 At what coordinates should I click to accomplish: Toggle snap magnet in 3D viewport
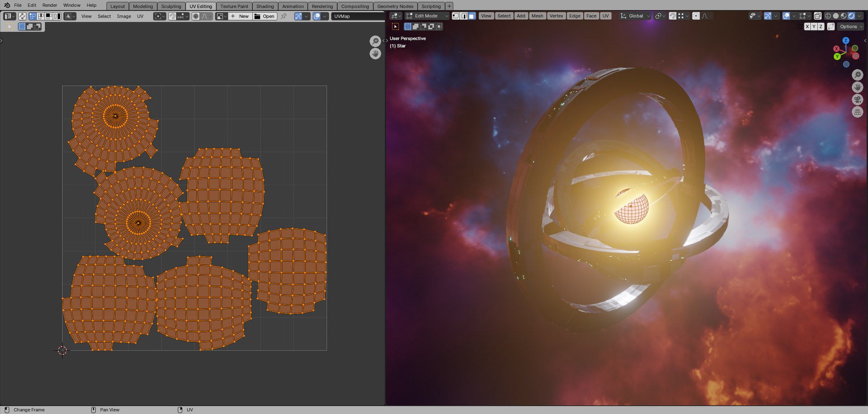[x=673, y=16]
